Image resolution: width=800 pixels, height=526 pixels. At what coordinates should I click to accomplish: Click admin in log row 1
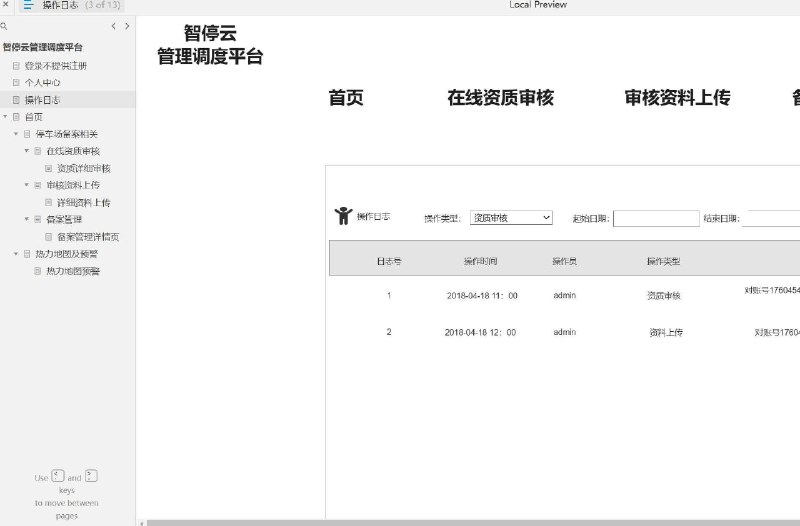coord(565,295)
